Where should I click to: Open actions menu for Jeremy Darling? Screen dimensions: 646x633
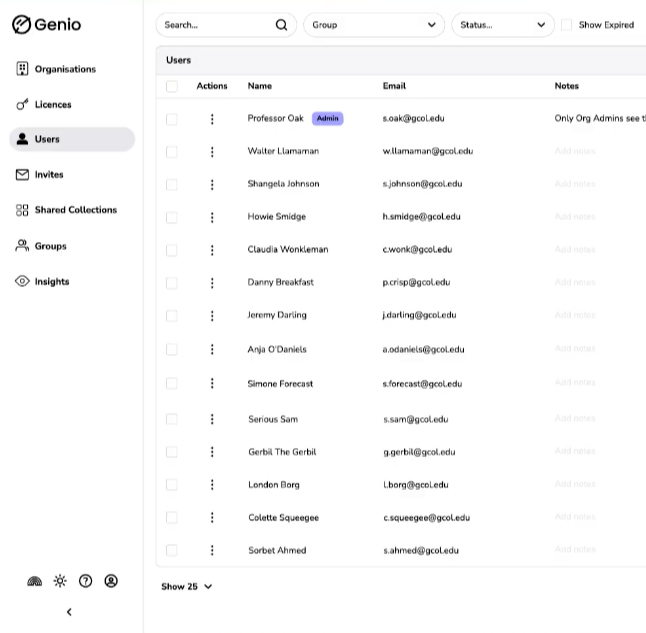(212, 316)
